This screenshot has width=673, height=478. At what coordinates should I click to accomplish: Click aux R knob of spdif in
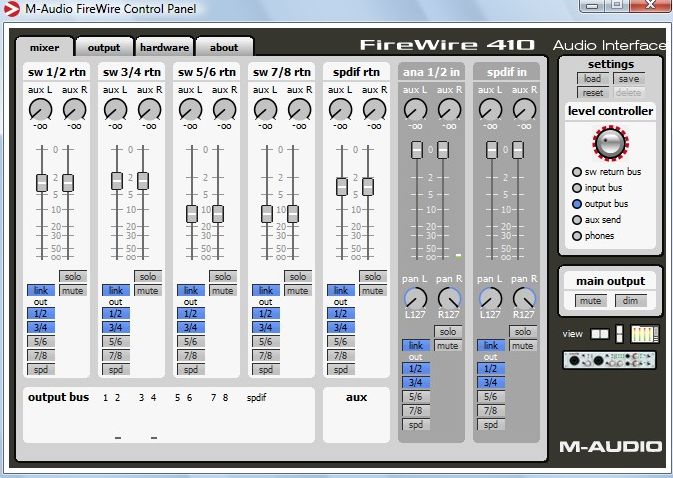524,109
